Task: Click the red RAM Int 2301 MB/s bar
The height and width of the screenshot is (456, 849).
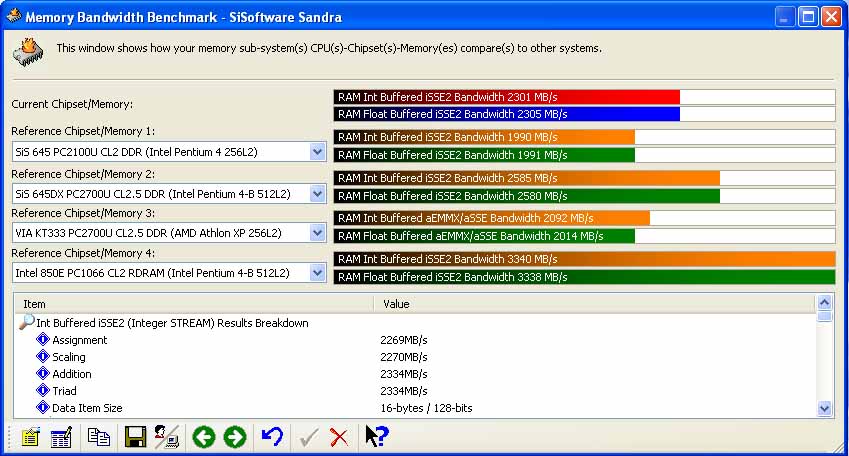Action: (x=506, y=97)
